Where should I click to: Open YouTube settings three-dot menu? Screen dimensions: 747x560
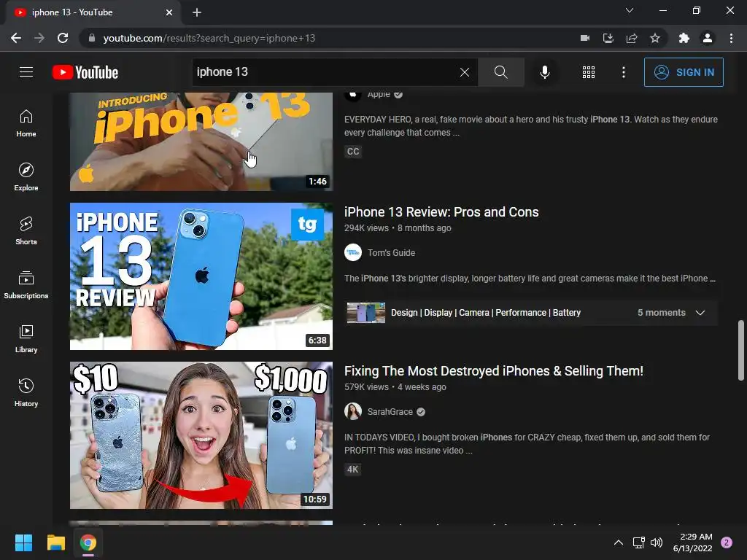point(624,72)
